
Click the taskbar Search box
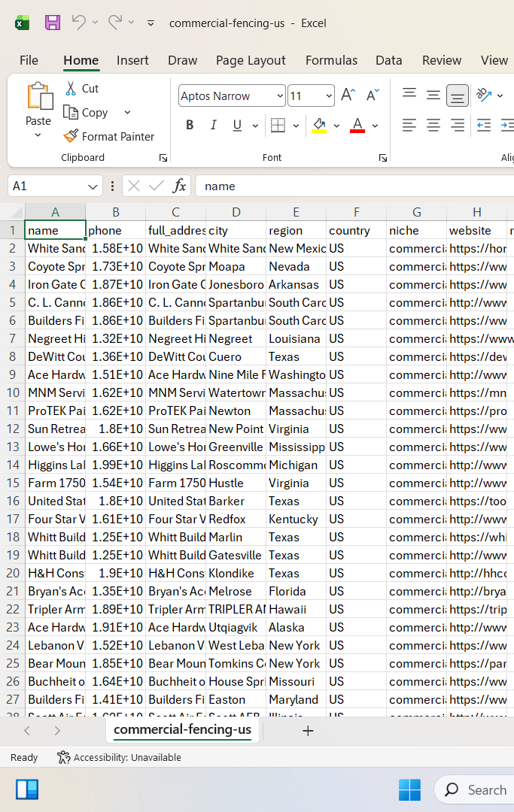pyautogui.click(x=474, y=789)
